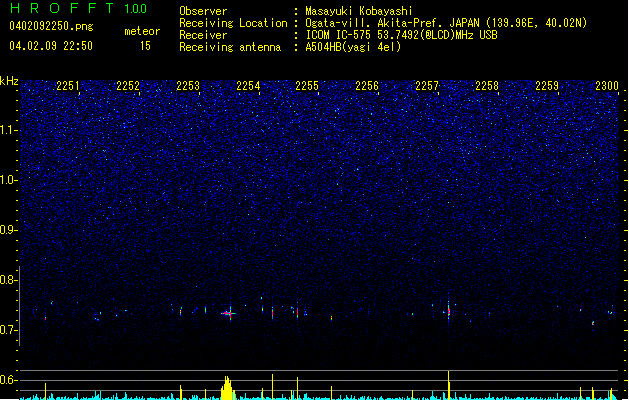Click the 'Observer' field label
629x400 pixels.
click(203, 11)
